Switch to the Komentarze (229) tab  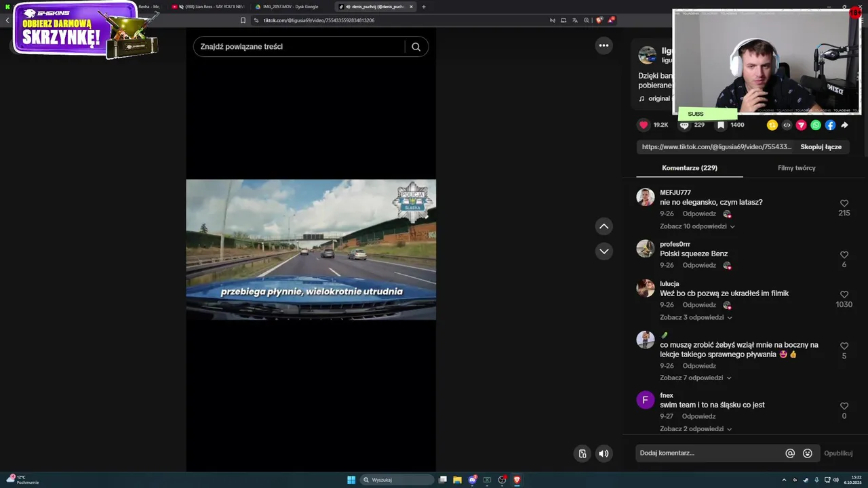[x=690, y=168]
